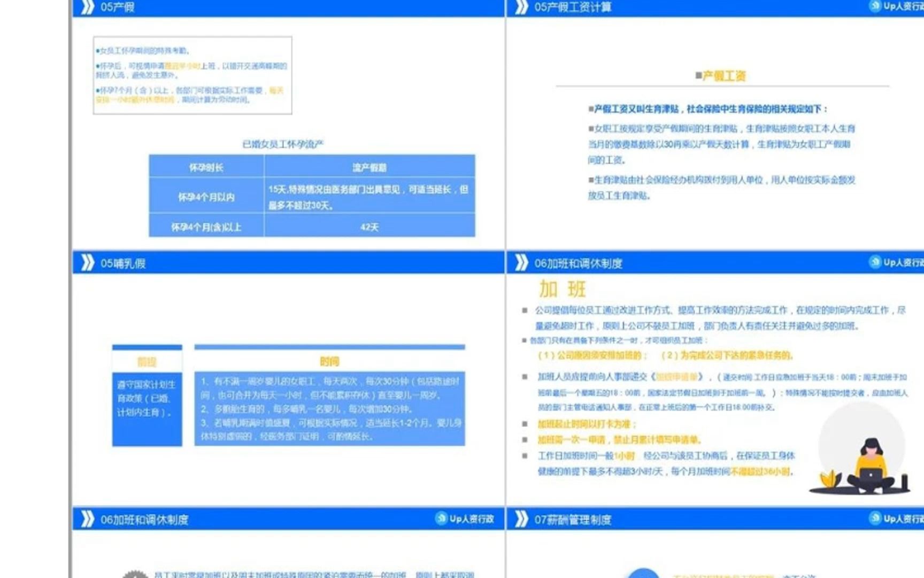Click the double-chevron icon beside 07薪酬管理制度 title
This screenshot has width=924, height=578.
pyautogui.click(x=521, y=519)
